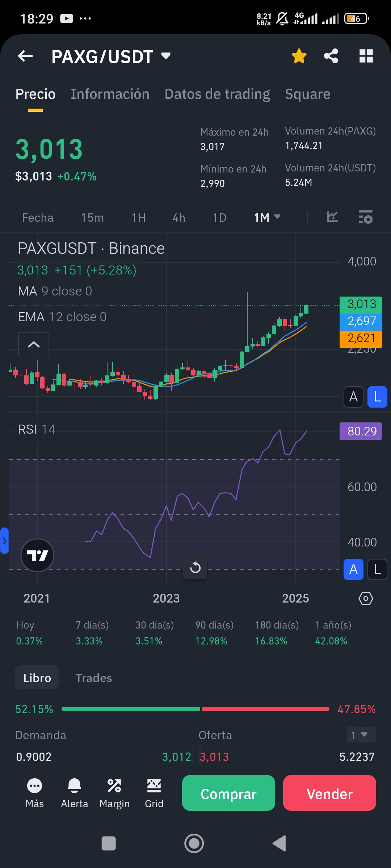Tap the buy/sell ratio bar
This screenshot has height=868, width=391.
(x=195, y=709)
